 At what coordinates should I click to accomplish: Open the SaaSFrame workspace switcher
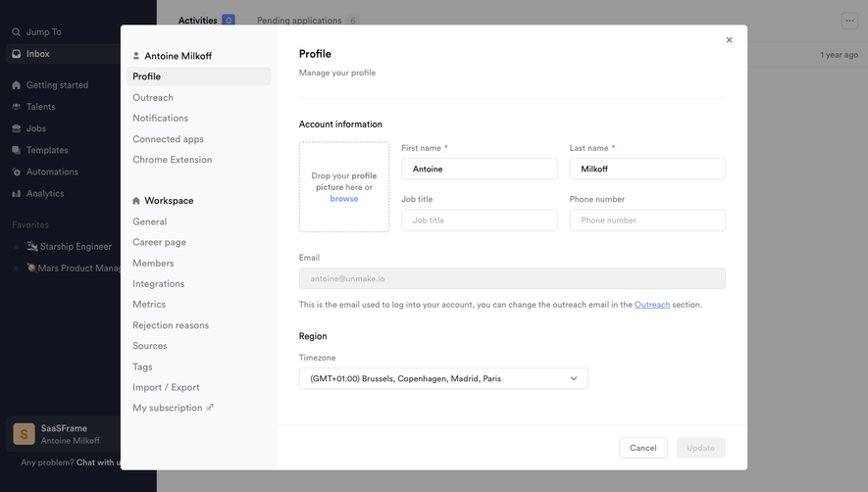coord(63,434)
